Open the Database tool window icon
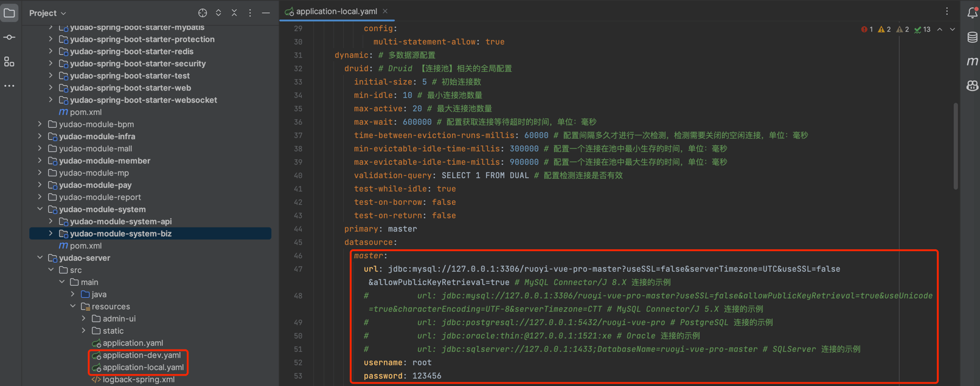Image resolution: width=980 pixels, height=386 pixels. coord(972,38)
